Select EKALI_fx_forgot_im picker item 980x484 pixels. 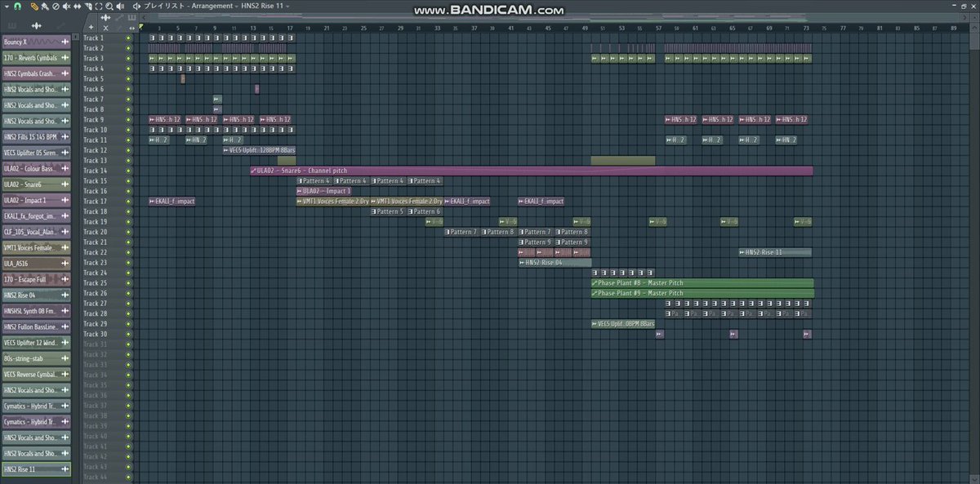click(36, 216)
